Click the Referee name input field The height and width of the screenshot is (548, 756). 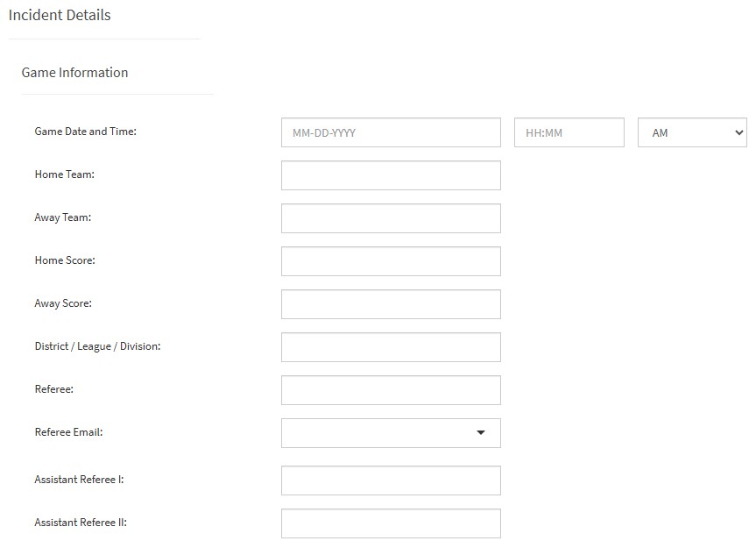coord(391,390)
